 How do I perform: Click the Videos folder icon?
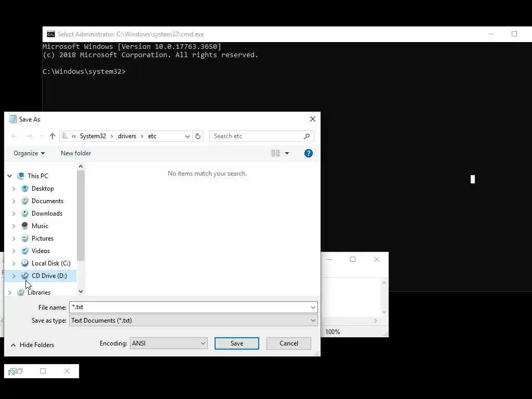pyautogui.click(x=25, y=251)
